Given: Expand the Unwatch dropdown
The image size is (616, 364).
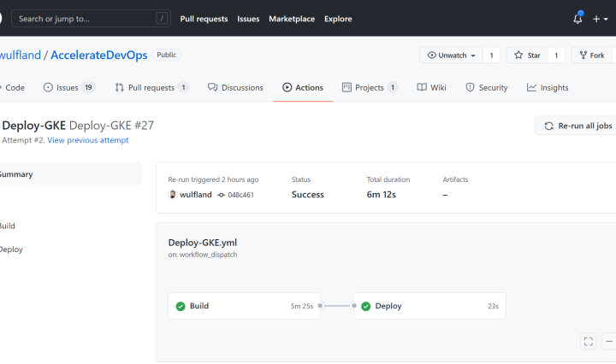Looking at the screenshot, I should click(x=451, y=56).
